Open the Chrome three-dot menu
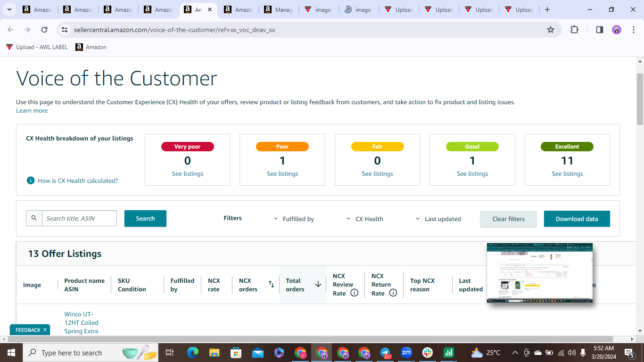Screen dimensions: 644x362 click(x=634, y=30)
